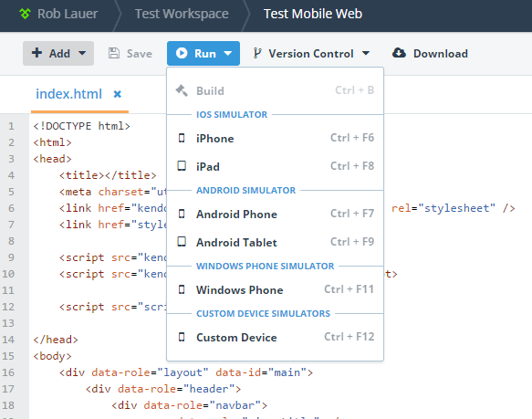Click the <html> tag on line 2
Image resolution: width=532 pixels, height=419 pixels.
(x=52, y=142)
